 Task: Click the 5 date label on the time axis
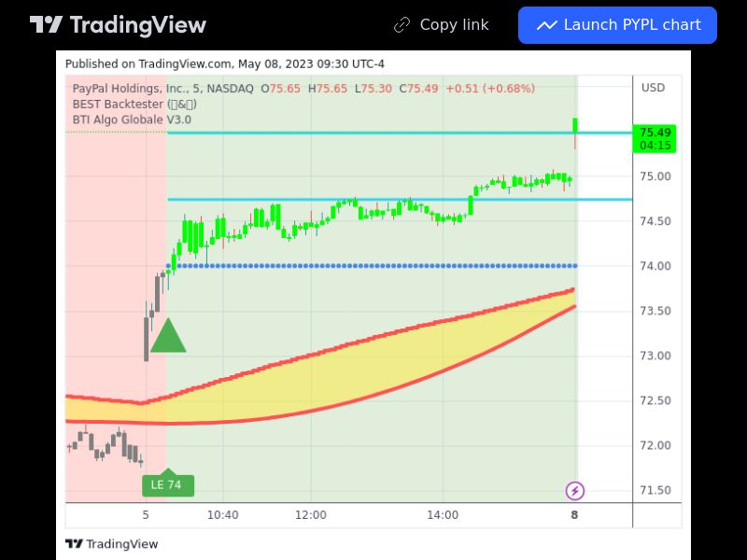click(146, 515)
